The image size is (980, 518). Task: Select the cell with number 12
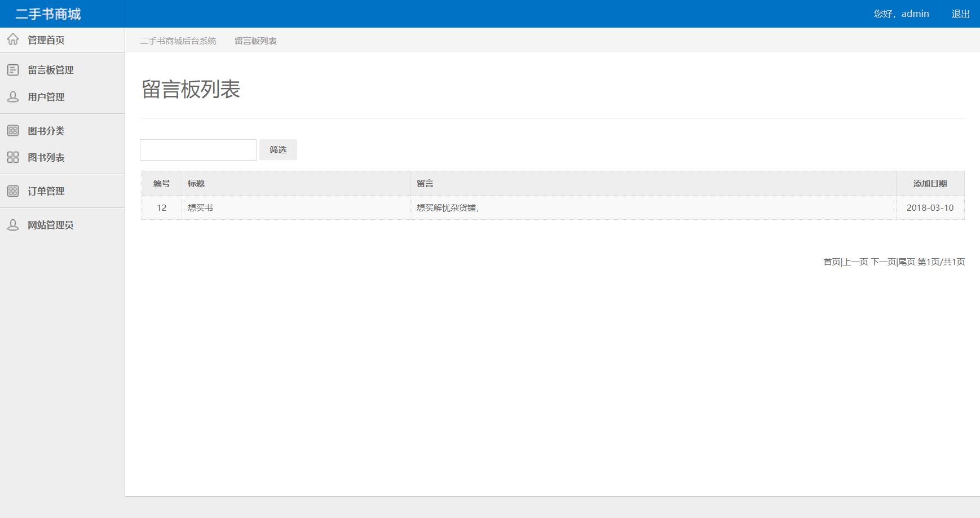(x=162, y=207)
